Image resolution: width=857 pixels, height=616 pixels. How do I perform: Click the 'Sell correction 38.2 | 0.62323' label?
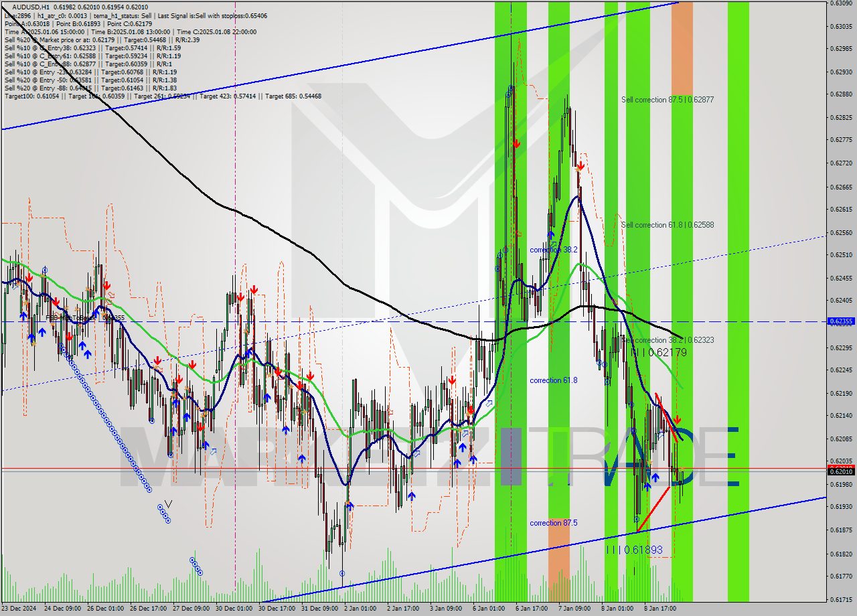click(x=667, y=340)
